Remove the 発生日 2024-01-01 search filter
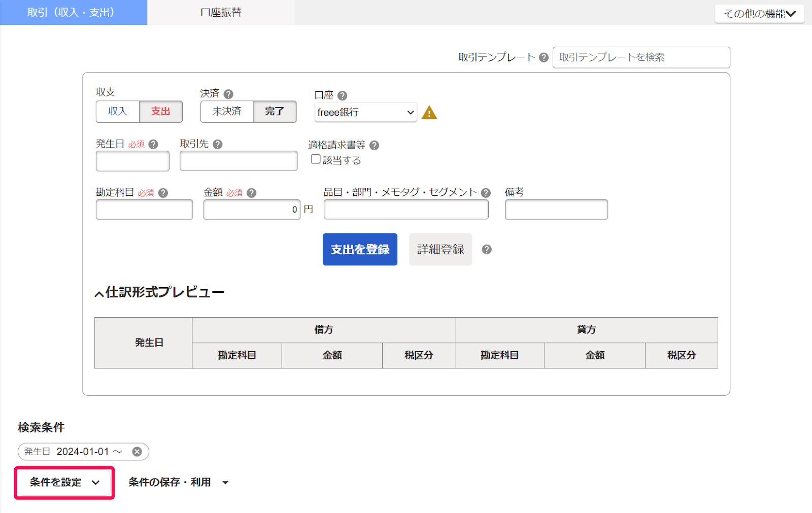The image size is (812, 513). point(137,452)
